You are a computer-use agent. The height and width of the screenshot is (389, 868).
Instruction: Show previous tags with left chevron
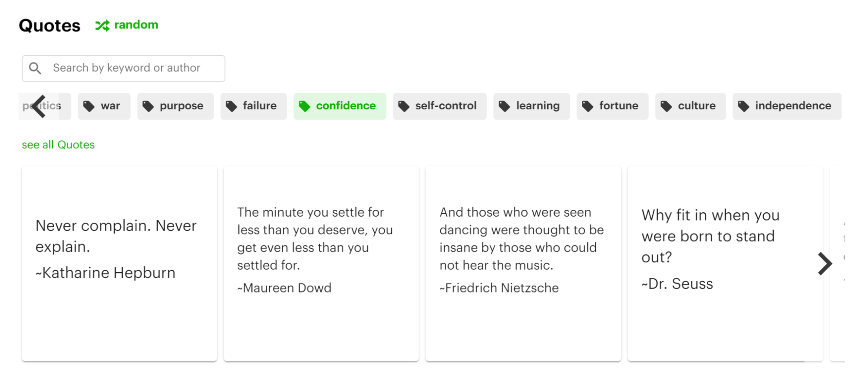[x=39, y=106]
